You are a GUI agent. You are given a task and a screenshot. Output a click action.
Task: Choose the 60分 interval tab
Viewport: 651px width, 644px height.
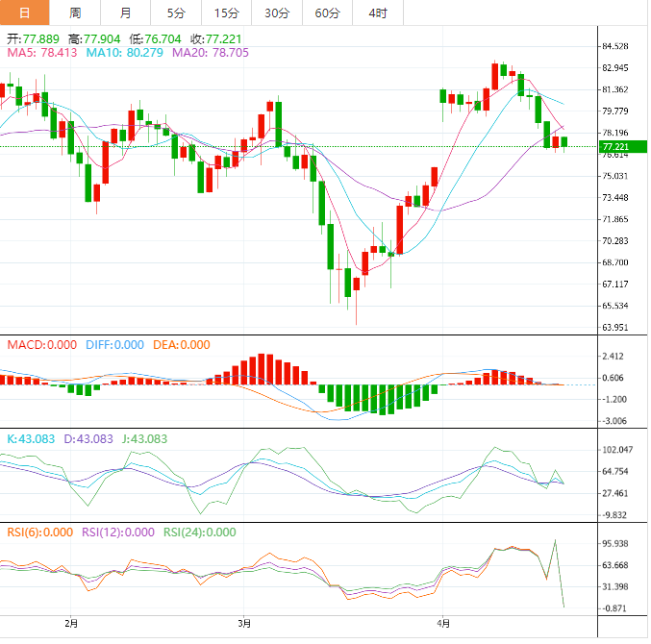coord(327,12)
